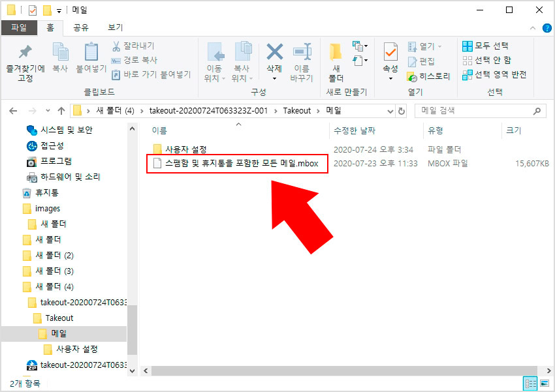Click 선택 영역 반전 invert selection
555x392 pixels.
click(x=494, y=74)
